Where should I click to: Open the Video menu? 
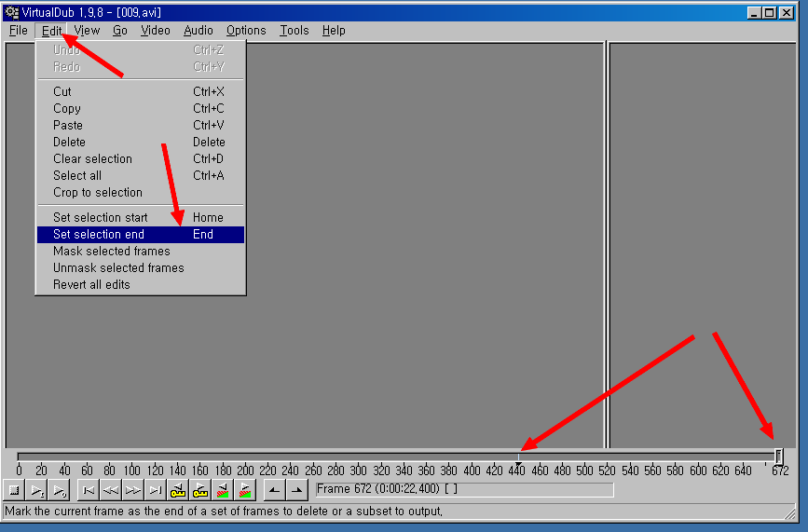(x=155, y=31)
